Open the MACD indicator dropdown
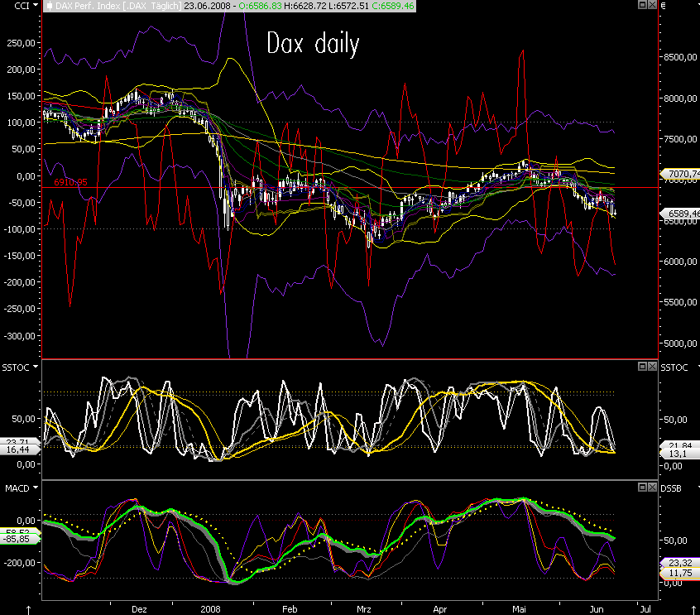 36,488
